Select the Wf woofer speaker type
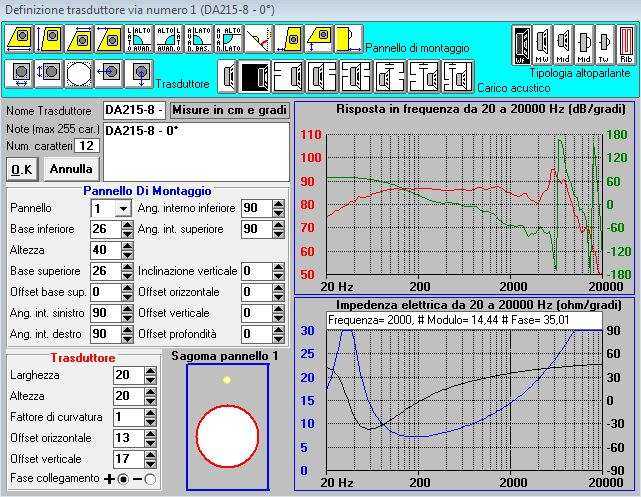Image resolution: width=641 pixels, height=497 pixels. click(522, 45)
